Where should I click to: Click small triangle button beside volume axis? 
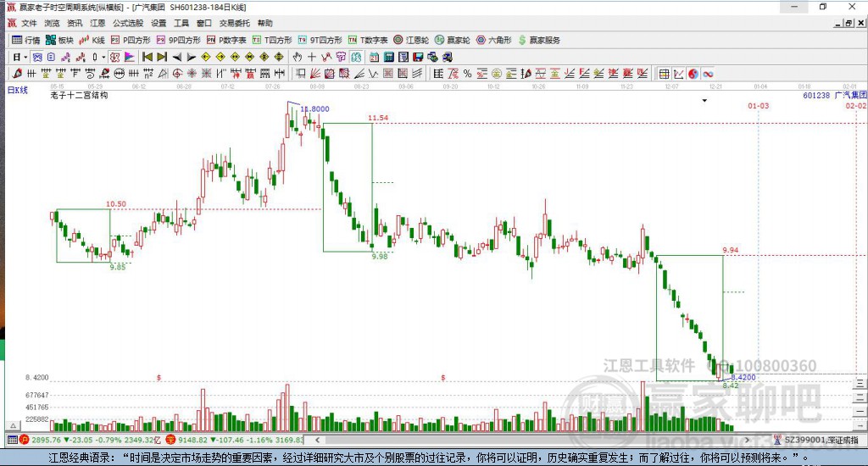pos(14,426)
